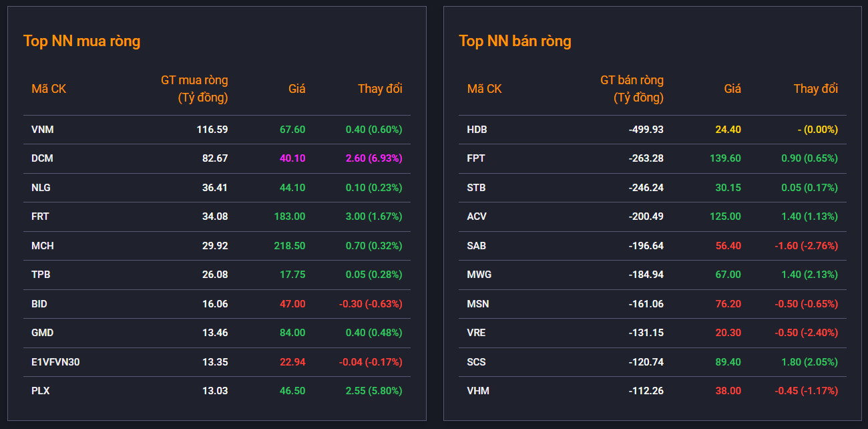Click the FPT price 139.60
Screen dimensions: 868x429
[x=726, y=158]
